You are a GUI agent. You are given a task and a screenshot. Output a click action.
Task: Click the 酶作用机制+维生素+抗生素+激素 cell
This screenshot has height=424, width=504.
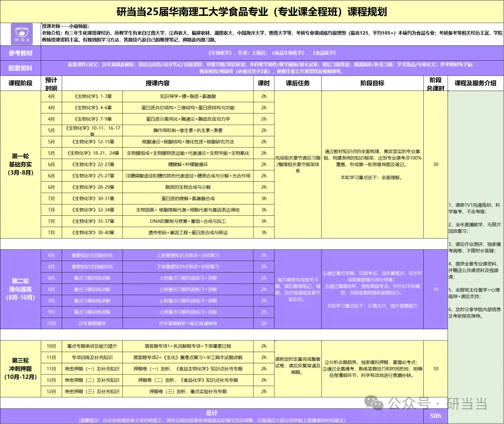pyautogui.click(x=188, y=131)
